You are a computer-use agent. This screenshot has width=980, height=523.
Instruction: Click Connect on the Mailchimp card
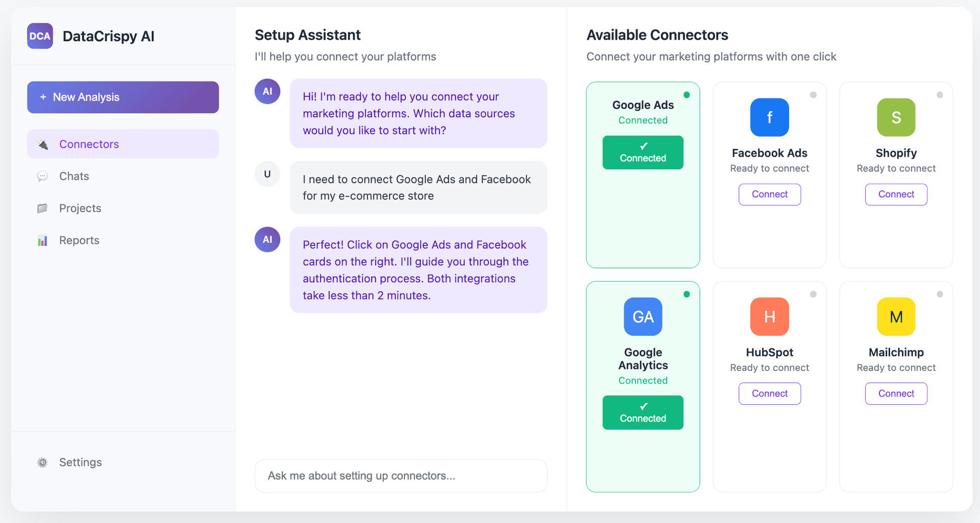[896, 394]
